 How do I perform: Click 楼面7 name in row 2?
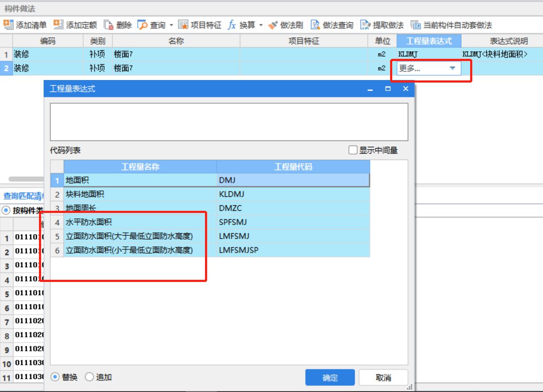[x=176, y=68]
